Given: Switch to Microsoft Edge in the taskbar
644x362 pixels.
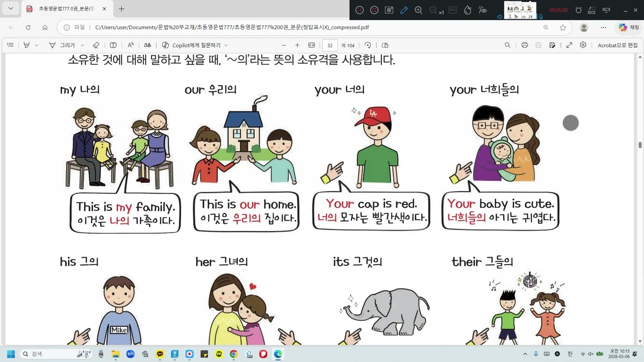Looking at the screenshot, I should (278, 354).
